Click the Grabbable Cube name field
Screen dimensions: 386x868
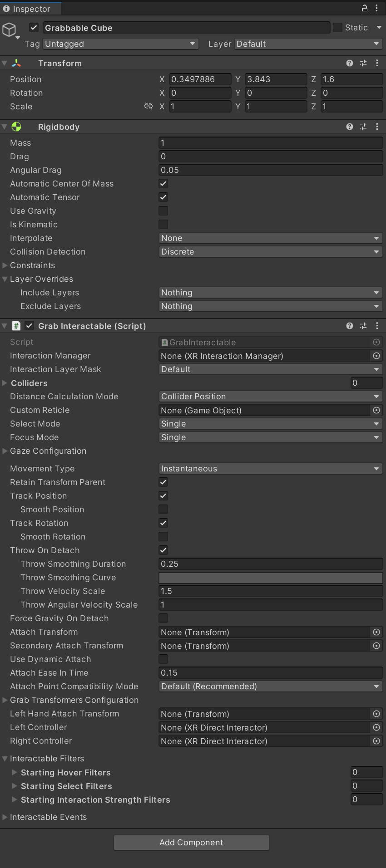pos(186,28)
